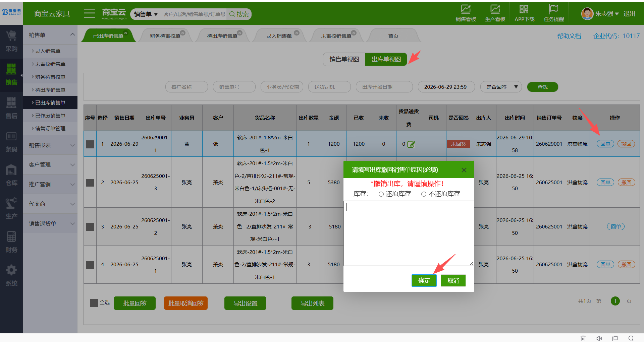Click page 1 green pagination circle
This screenshot has height=342, width=644.
click(615, 301)
